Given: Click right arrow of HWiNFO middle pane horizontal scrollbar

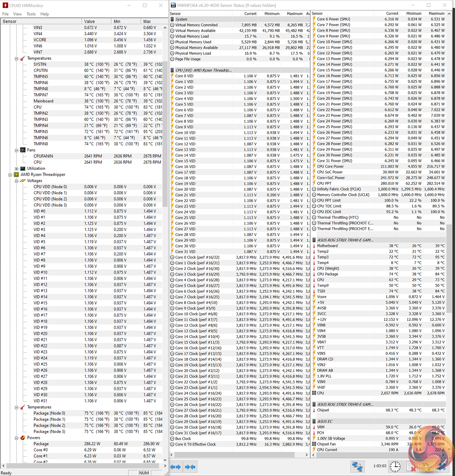Looking at the screenshot, I should click(307, 455).
